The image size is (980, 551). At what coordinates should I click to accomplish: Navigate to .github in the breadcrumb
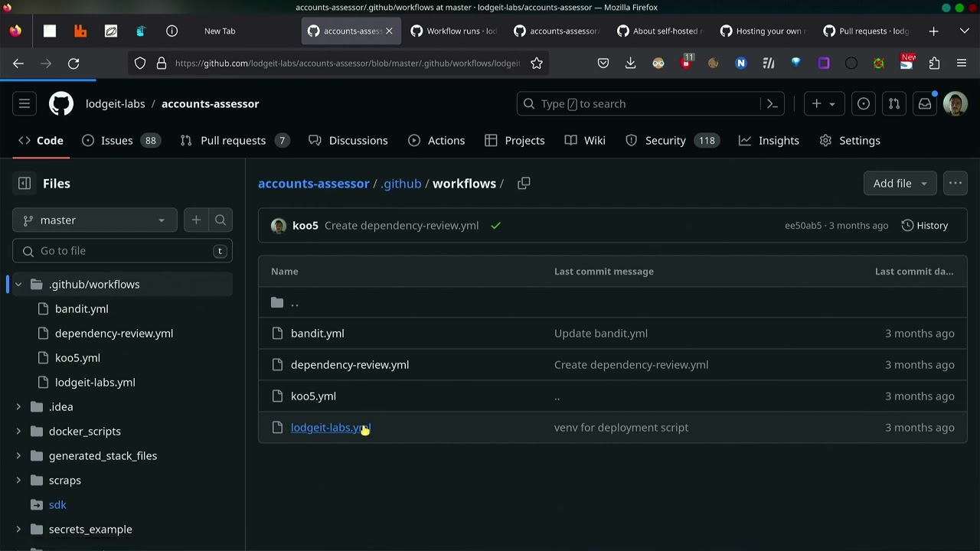[401, 184]
